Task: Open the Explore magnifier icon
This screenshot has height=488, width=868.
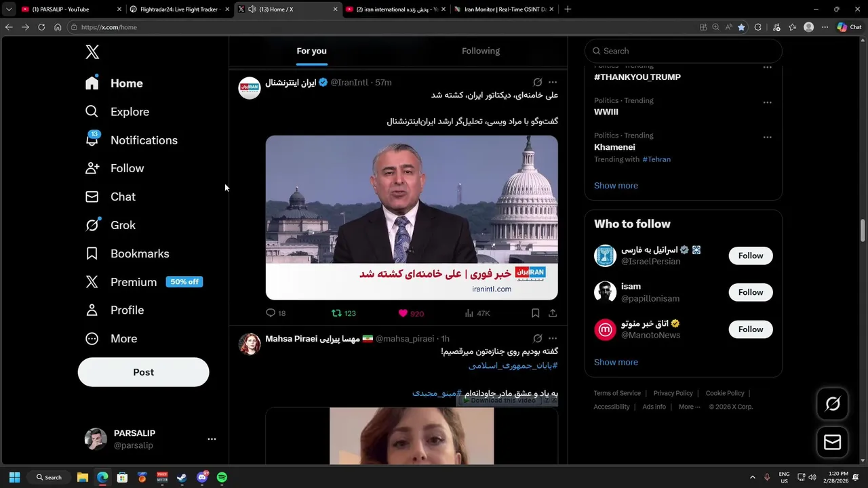Action: pyautogui.click(x=92, y=111)
